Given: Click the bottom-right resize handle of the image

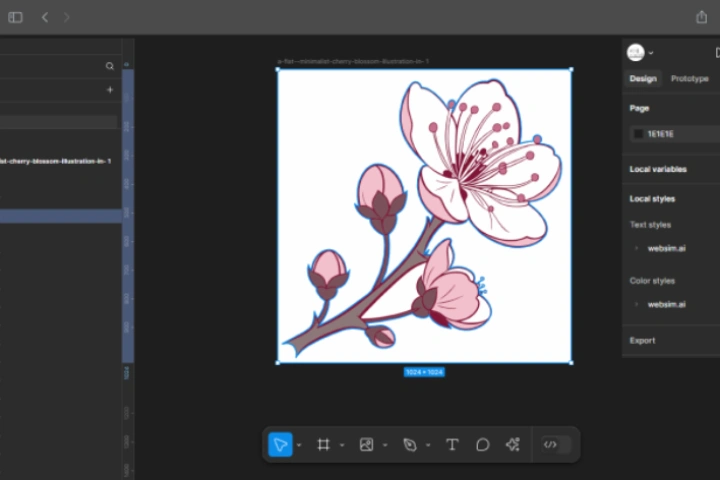Looking at the screenshot, I should coord(571,363).
